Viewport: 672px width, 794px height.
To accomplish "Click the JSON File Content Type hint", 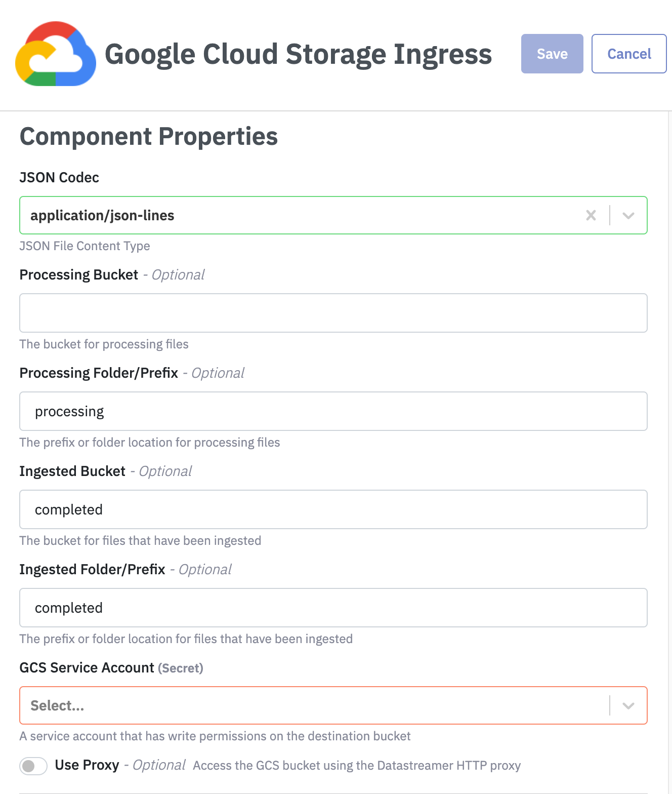I will point(85,246).
